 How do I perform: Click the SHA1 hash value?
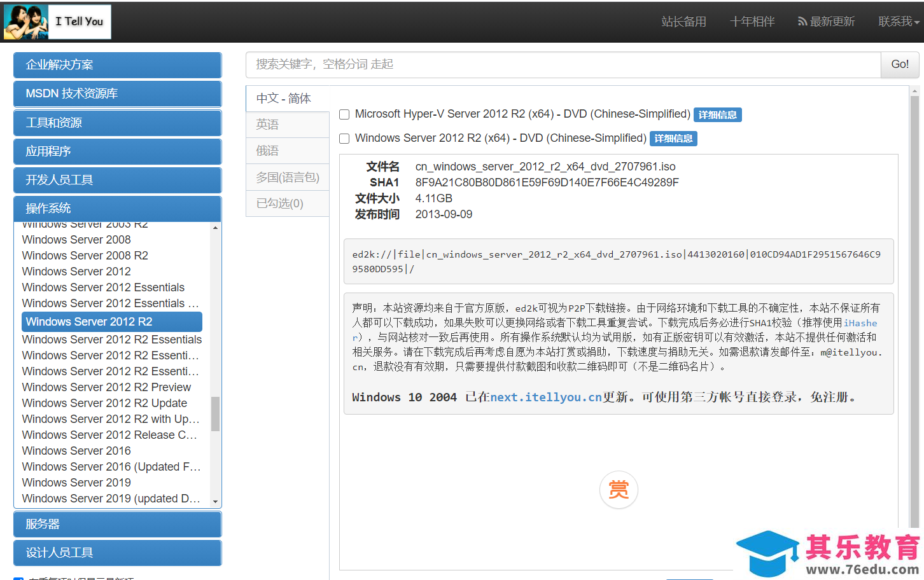547,183
